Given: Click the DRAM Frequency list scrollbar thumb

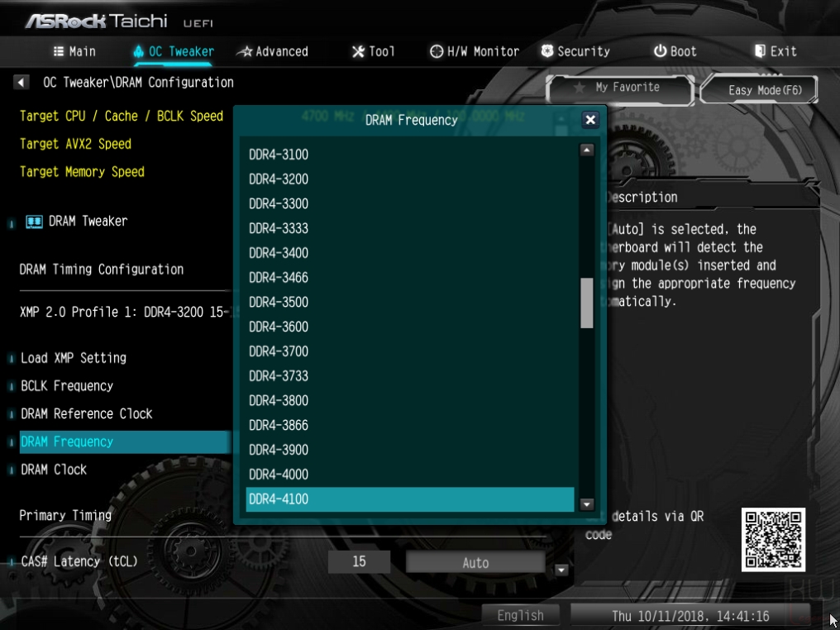Looking at the screenshot, I should [587, 303].
